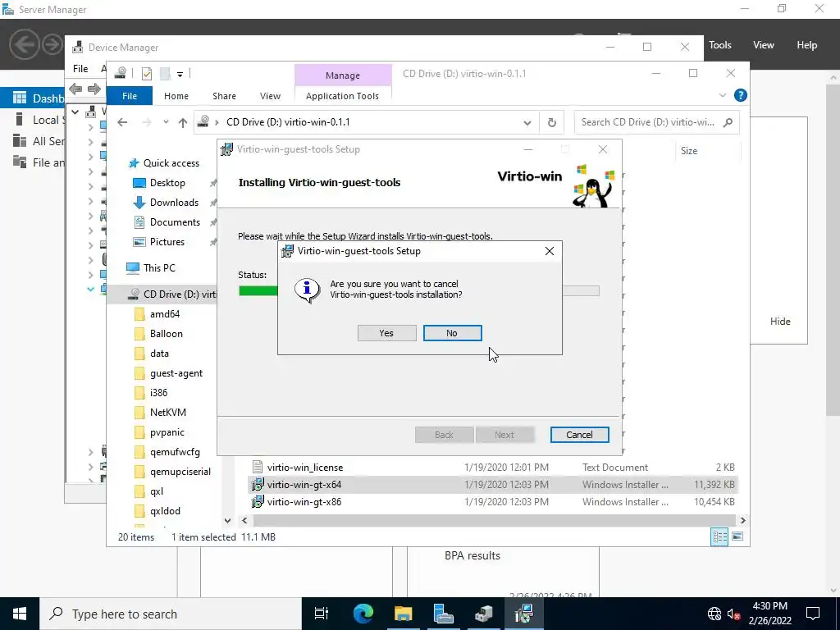Screen dimensions: 840x630
Task: Open the pvpanic folder
Action: [x=167, y=432]
